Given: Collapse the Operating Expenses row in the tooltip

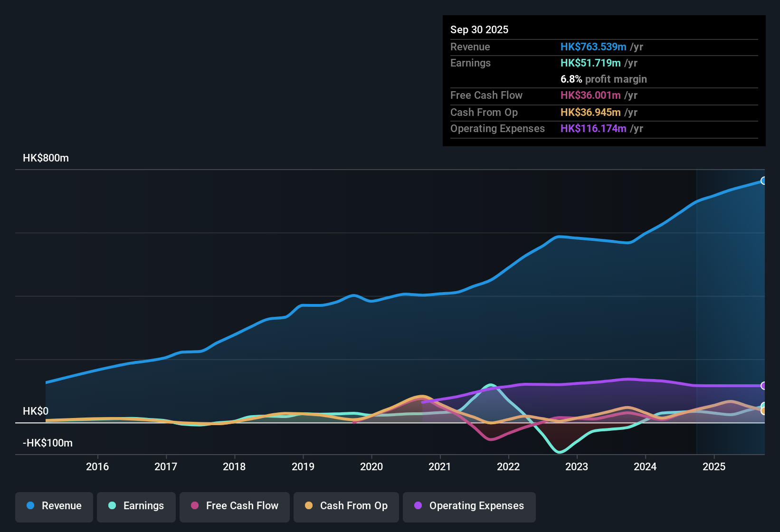Looking at the screenshot, I should pyautogui.click(x=498, y=128).
